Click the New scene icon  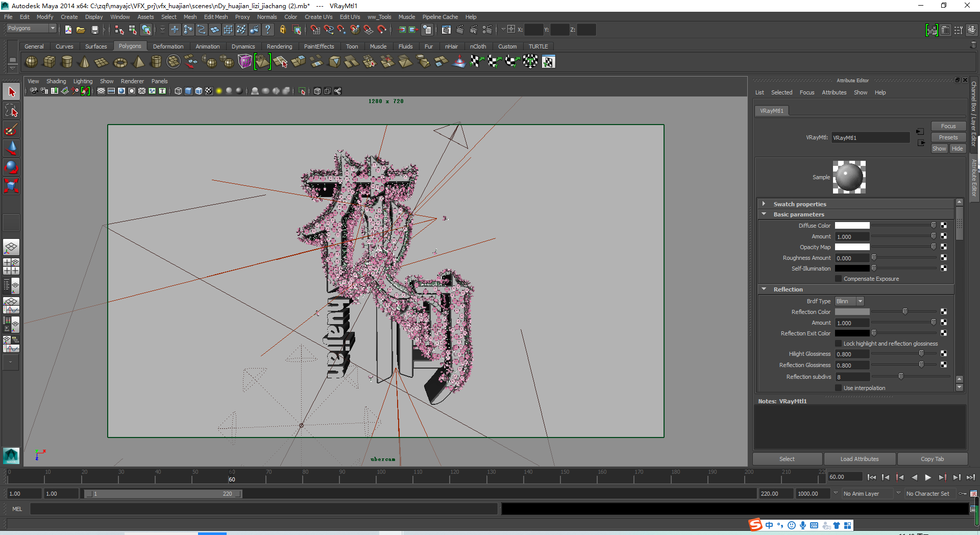pos(68,30)
